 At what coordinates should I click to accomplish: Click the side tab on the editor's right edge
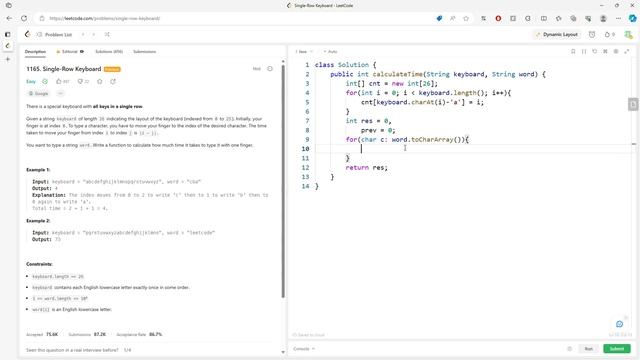(x=633, y=104)
